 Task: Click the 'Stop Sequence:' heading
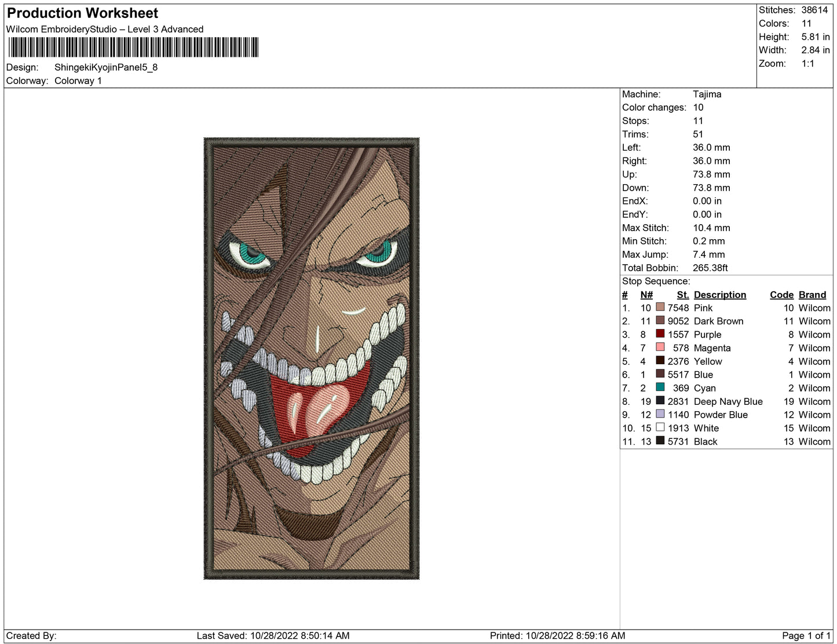pos(656,281)
